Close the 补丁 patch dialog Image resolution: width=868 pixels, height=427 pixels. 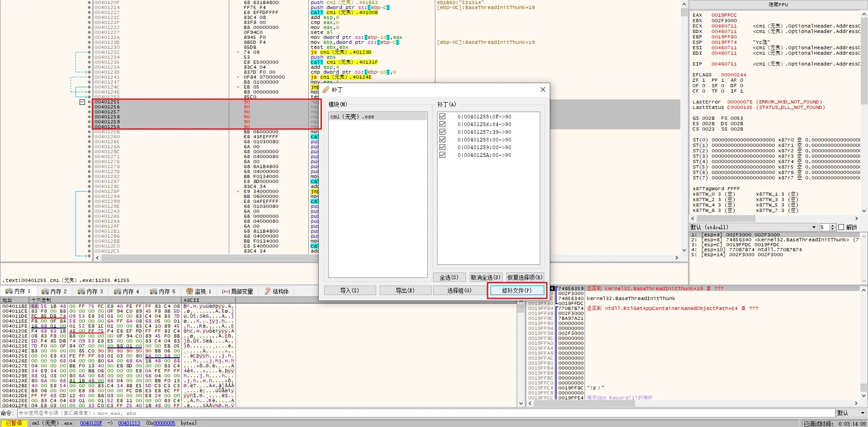543,89
